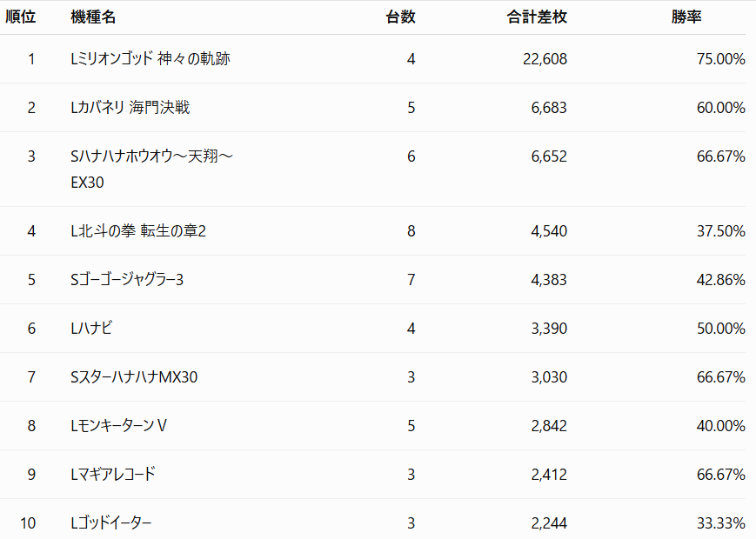The image size is (756, 539).
Task: Open LモンキーターンV entry
Action: point(118,426)
